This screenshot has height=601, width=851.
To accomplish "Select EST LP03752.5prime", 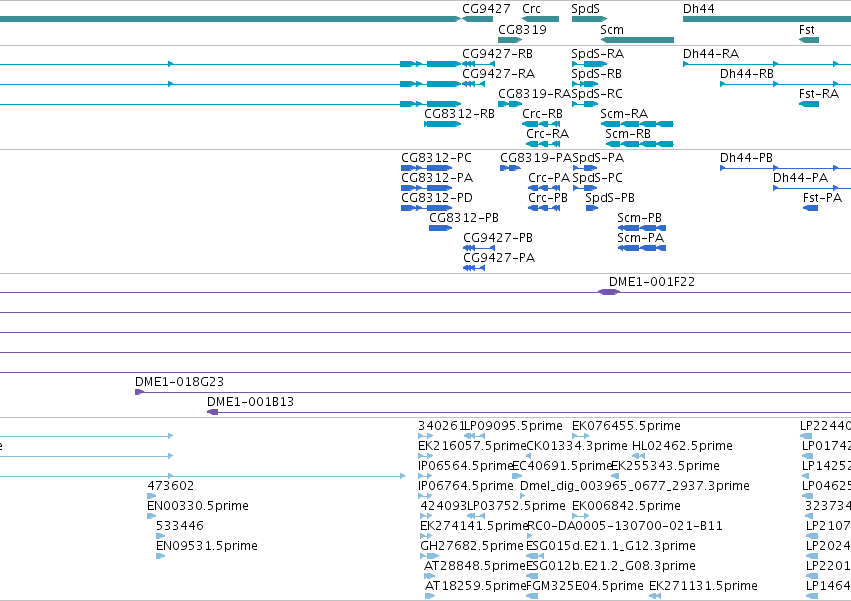I will [516, 507].
